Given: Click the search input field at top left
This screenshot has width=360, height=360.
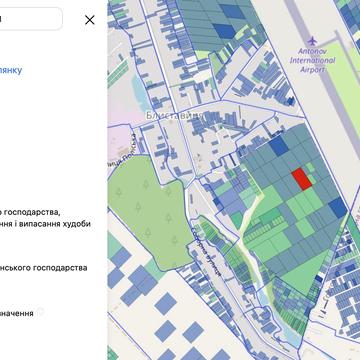Looking at the screenshot, I should (31, 19).
